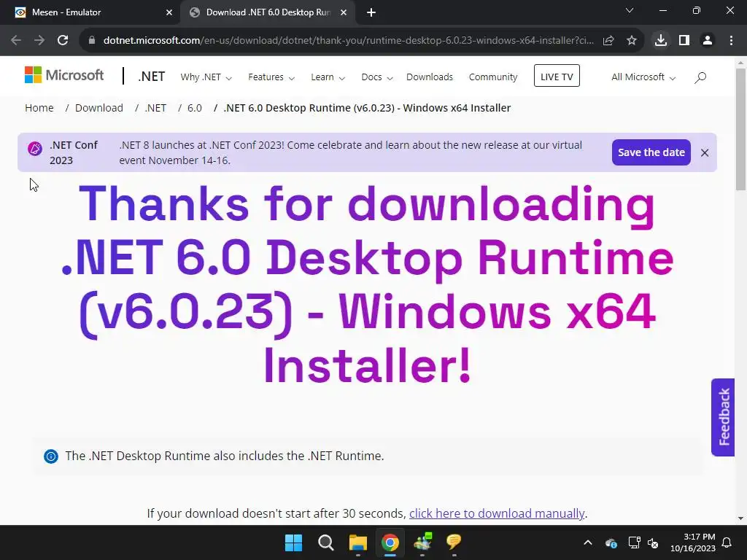Click the lock icon in the address bar
This screenshot has width=747, height=560.
pos(92,41)
